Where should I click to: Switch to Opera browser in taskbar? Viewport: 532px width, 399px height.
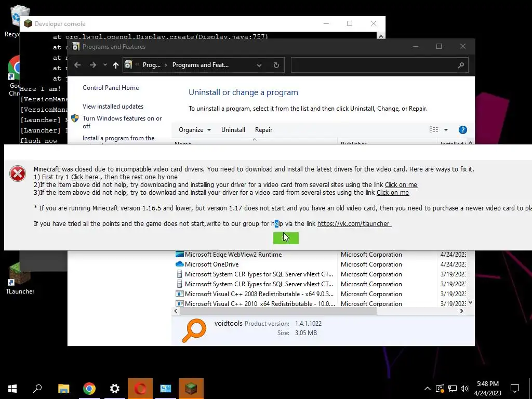click(x=140, y=389)
